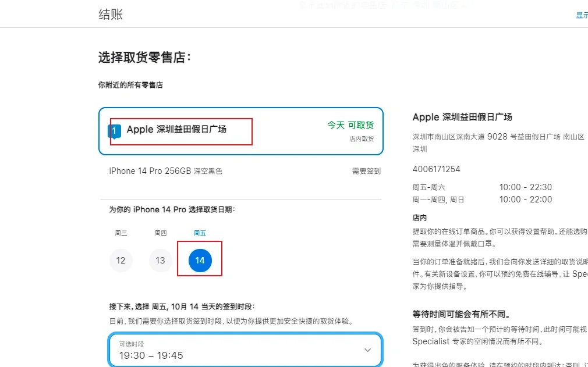The width and height of the screenshot is (588, 367).
Task: Click the 选择取货零售店 heading
Action: point(145,58)
